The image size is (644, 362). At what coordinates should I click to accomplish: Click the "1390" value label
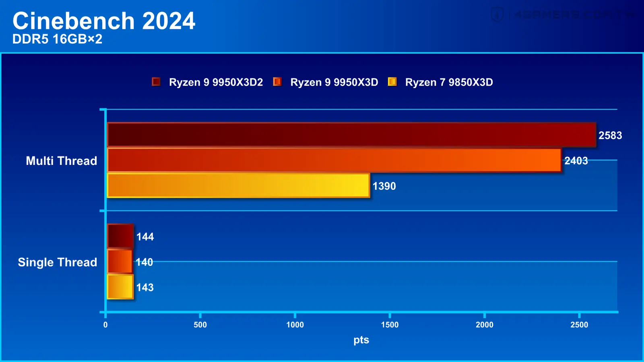[x=384, y=186]
